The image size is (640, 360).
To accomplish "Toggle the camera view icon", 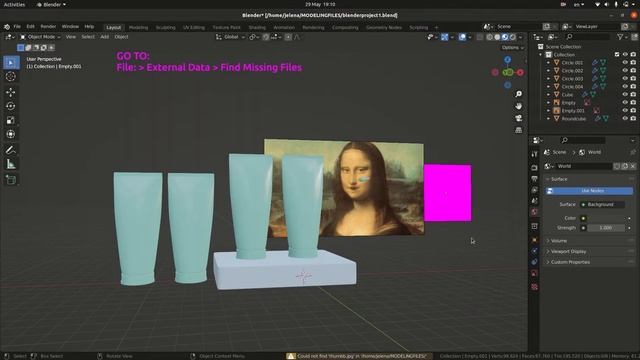I will [518, 118].
